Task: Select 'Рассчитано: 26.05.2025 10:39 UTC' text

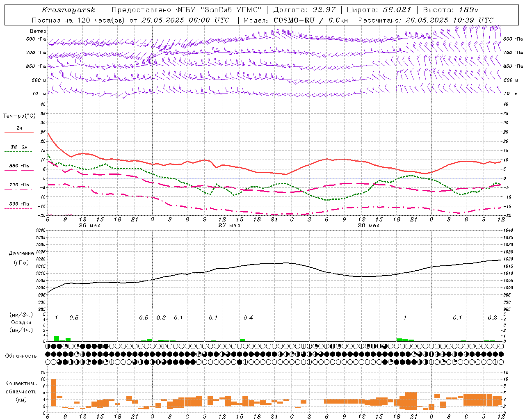Action: coord(426,20)
